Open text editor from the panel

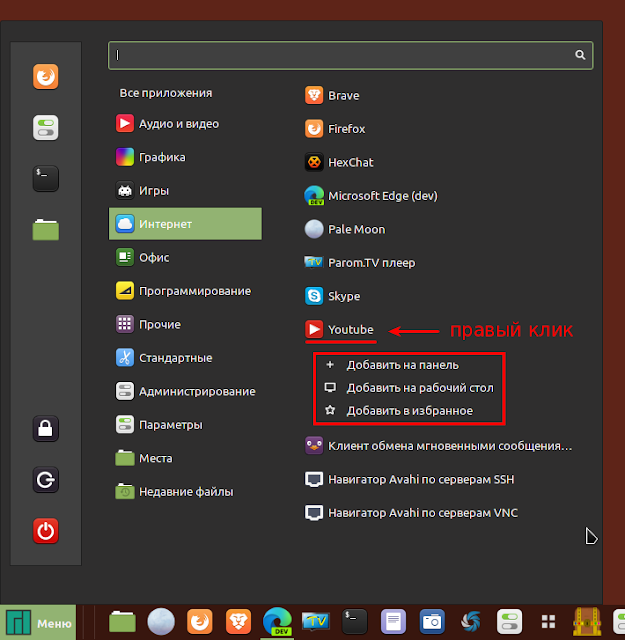pyautogui.click(x=393, y=622)
